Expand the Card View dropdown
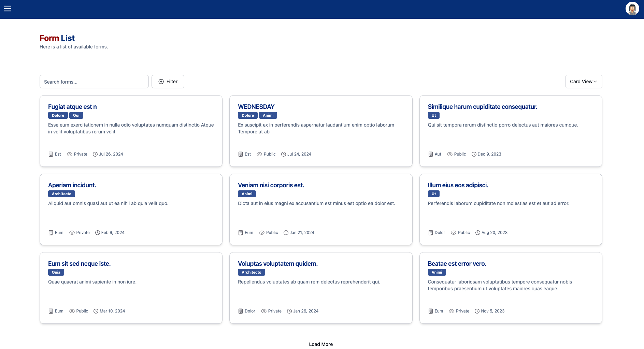 click(x=583, y=82)
